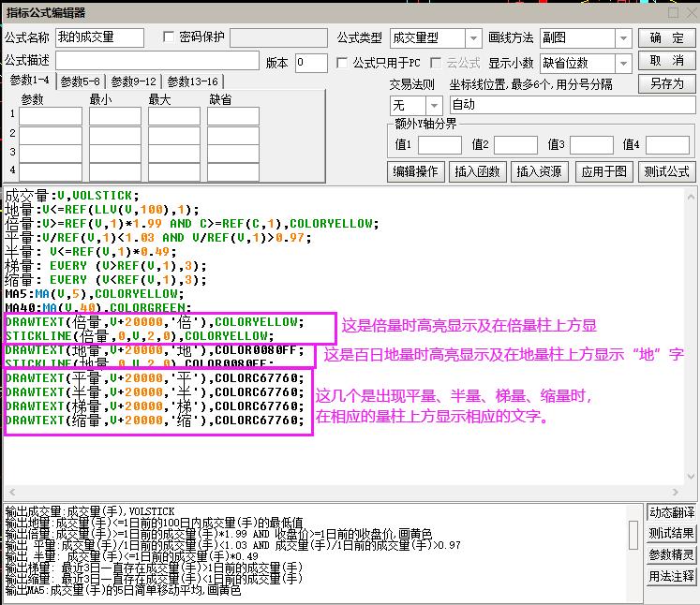Click row 4 缺省 field
Screen dimensions: 700x605
click(233, 171)
